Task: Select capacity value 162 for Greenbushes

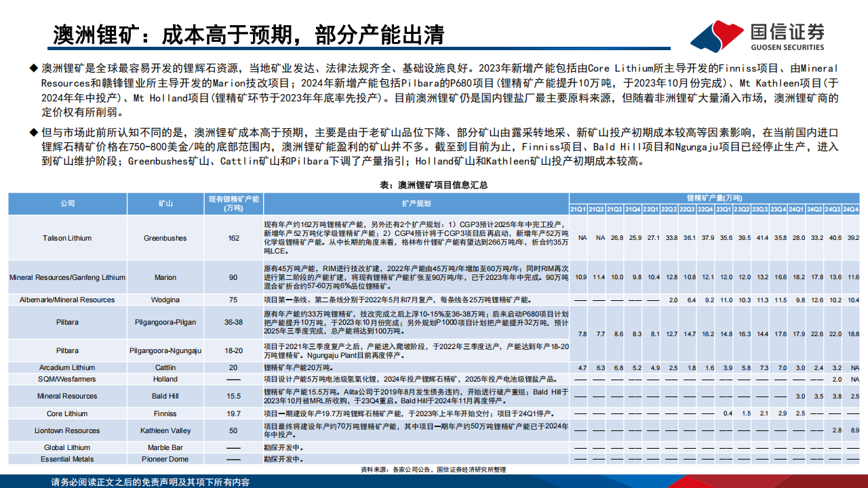Action: click(234, 238)
